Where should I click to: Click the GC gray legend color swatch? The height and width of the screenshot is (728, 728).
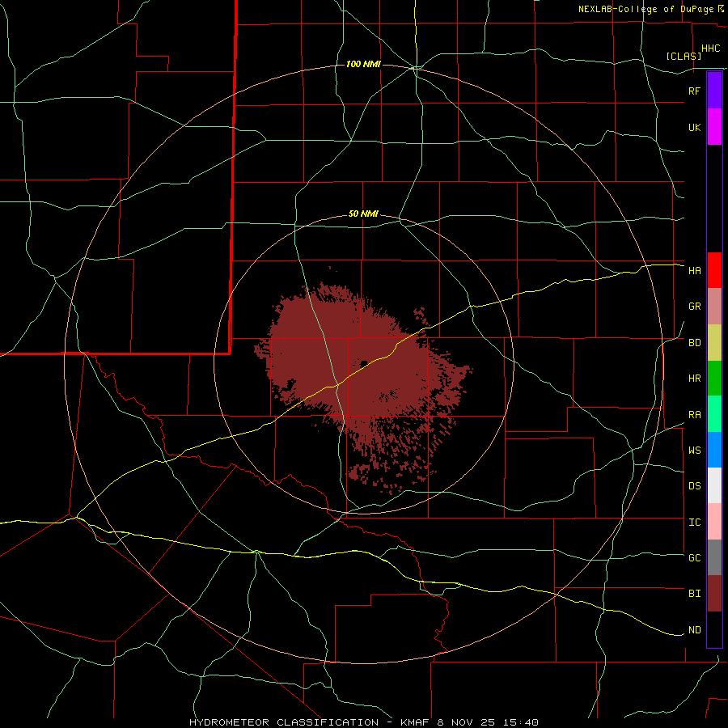pyautogui.click(x=714, y=557)
